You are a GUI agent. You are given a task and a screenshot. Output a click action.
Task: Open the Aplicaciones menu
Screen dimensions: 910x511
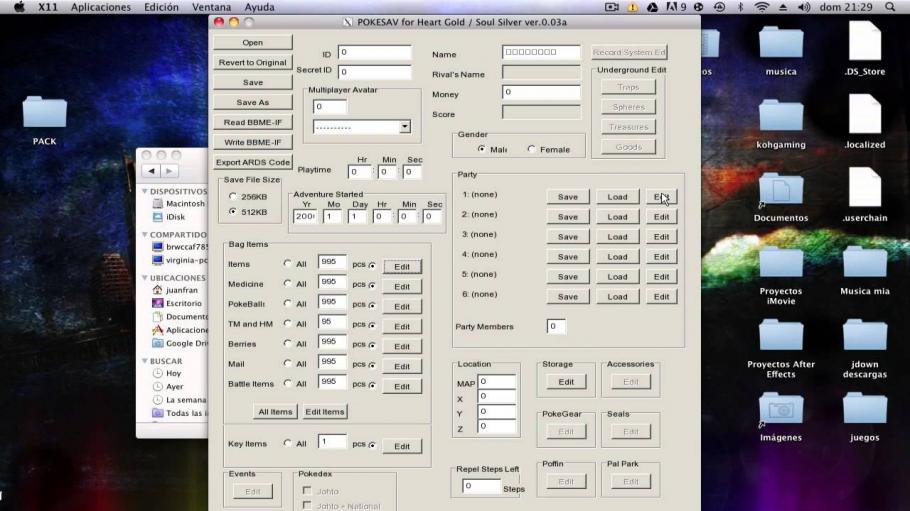[101, 7]
